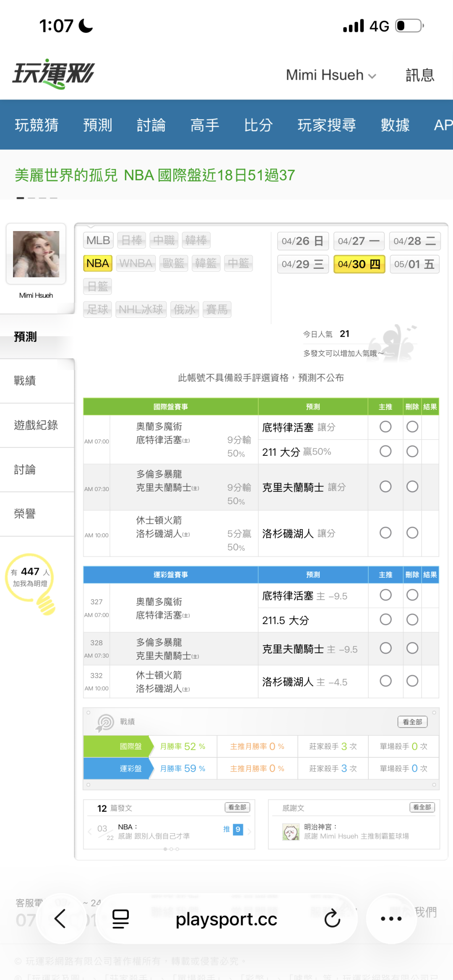Mark 主推 for 克里夫蘭騎士 主 -9.5
This screenshot has width=453, height=980.
tap(385, 648)
